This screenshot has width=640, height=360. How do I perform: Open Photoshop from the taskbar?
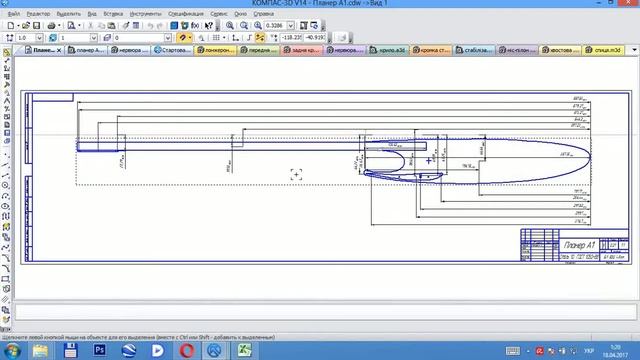coord(100,351)
